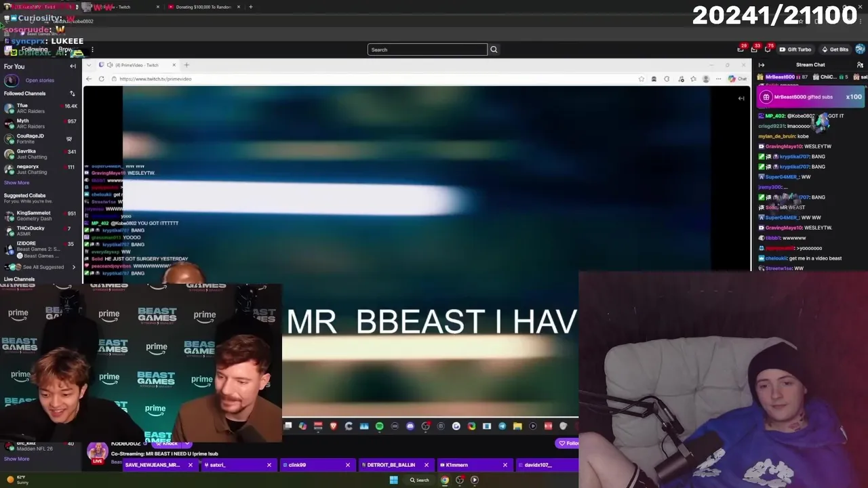Click Get Bits button

835,49
